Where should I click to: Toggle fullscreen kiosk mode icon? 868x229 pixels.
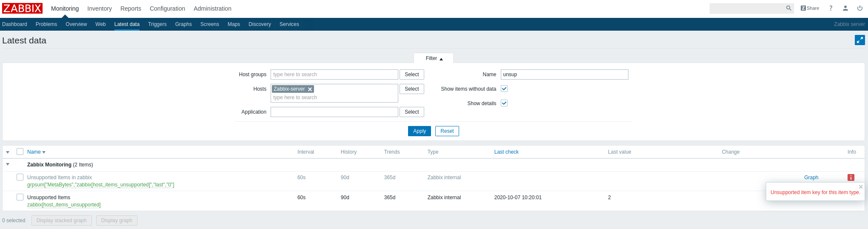(x=860, y=40)
